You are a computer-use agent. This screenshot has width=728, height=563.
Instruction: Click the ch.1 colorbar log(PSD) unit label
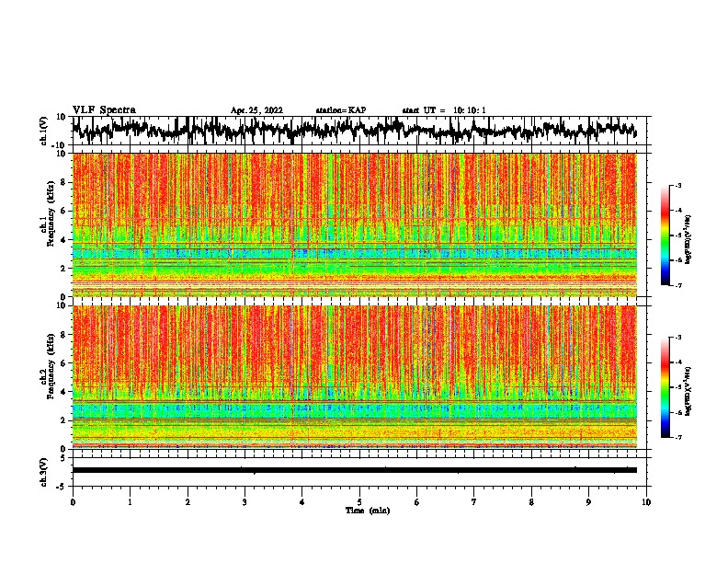click(688, 239)
